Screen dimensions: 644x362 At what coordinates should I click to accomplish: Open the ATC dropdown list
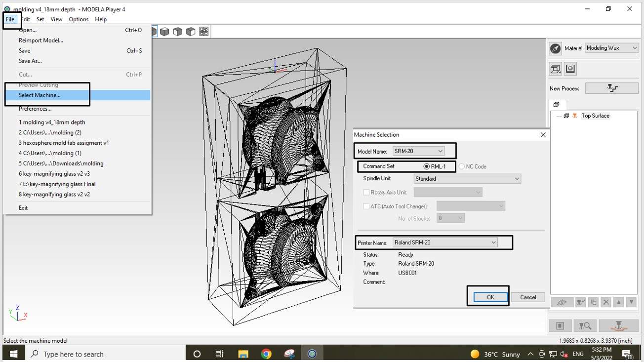(x=471, y=206)
